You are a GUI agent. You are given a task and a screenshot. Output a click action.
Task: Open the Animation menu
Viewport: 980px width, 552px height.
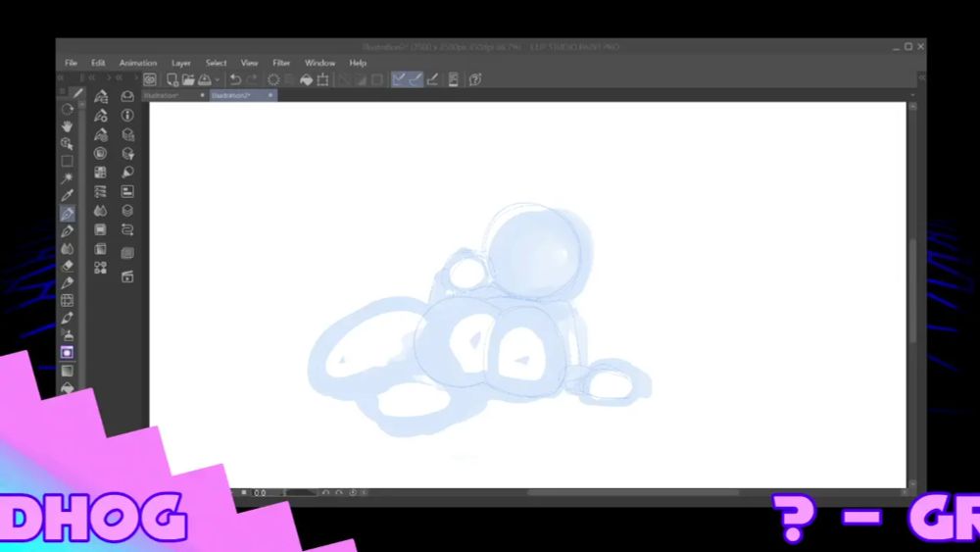138,63
